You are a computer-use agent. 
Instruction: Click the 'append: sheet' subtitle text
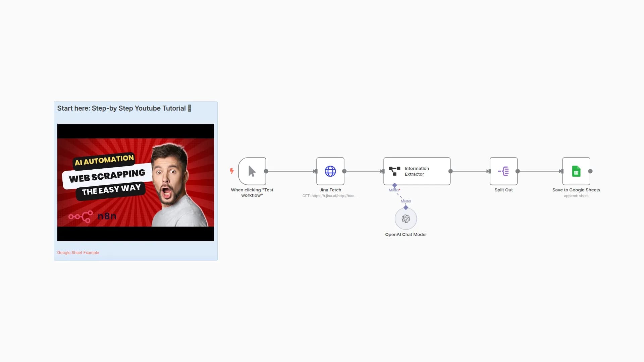(576, 196)
